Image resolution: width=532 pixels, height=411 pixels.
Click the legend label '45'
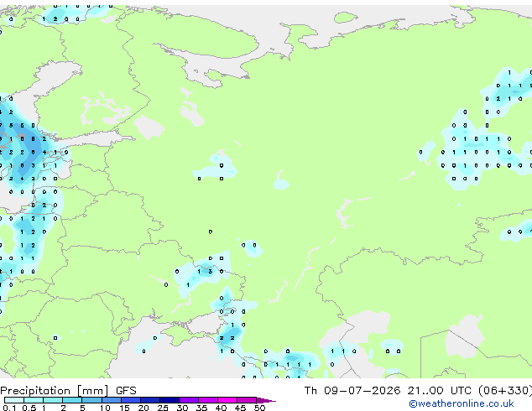tap(240, 408)
